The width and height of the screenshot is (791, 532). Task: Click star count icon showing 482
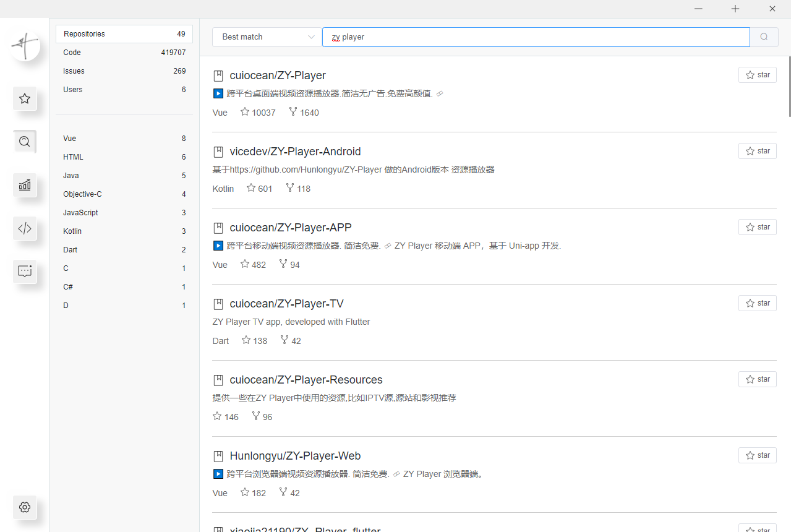click(245, 264)
